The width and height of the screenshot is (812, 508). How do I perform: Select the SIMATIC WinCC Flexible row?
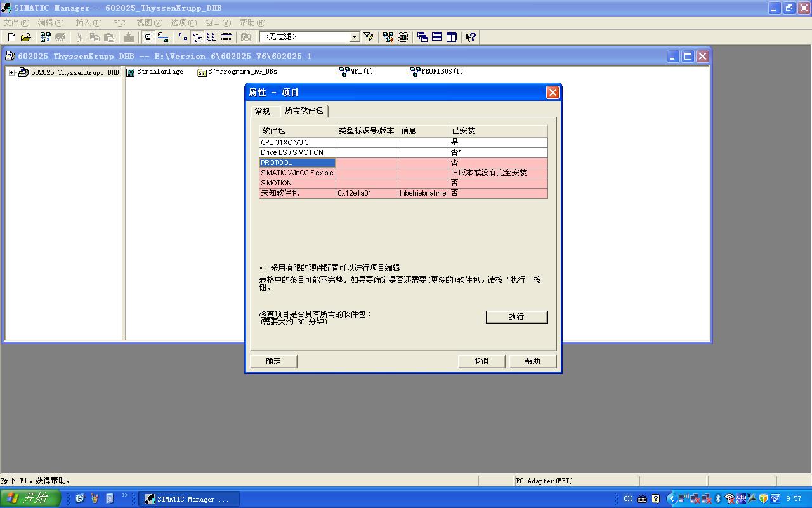[x=403, y=173]
